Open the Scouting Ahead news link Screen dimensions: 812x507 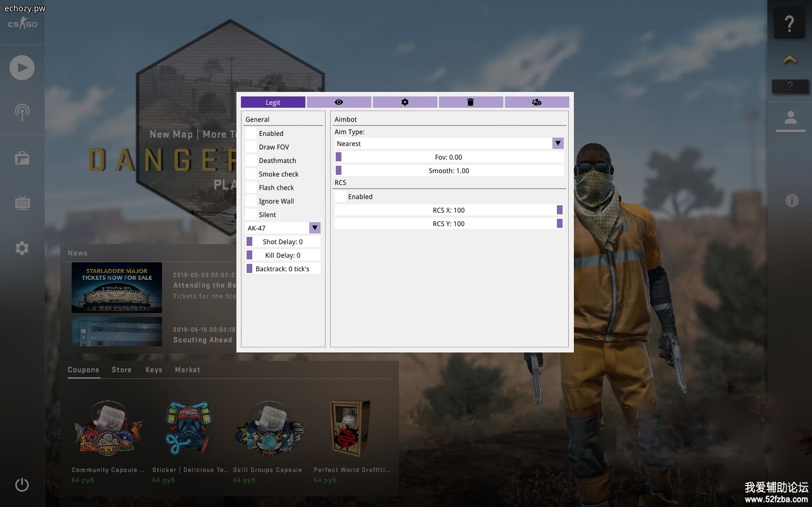tap(203, 340)
